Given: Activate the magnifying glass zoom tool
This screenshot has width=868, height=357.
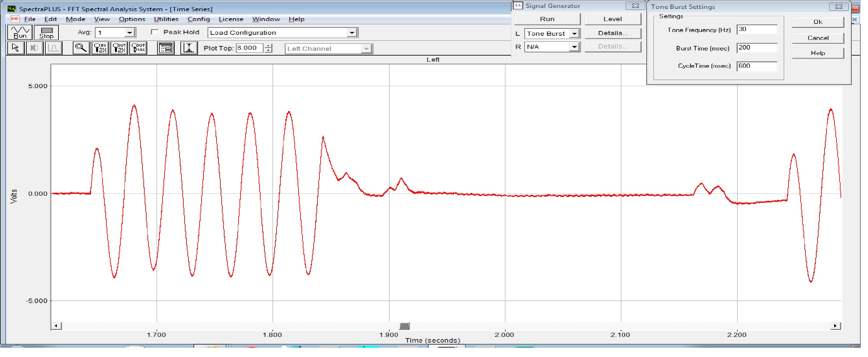Looking at the screenshot, I should 81,48.
